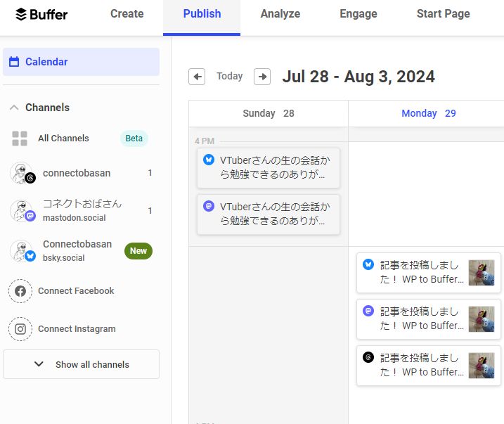Click Connect Instagram

click(x=77, y=329)
